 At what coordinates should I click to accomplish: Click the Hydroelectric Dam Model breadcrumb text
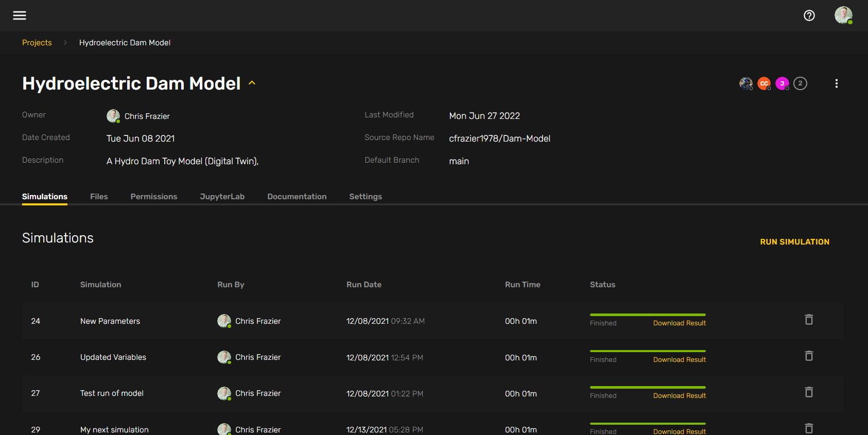click(x=125, y=43)
